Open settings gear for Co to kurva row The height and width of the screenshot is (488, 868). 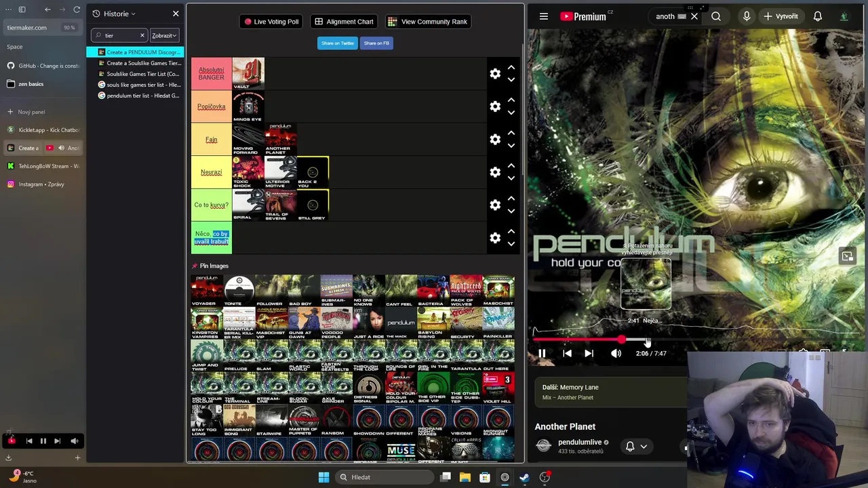pyautogui.click(x=495, y=205)
